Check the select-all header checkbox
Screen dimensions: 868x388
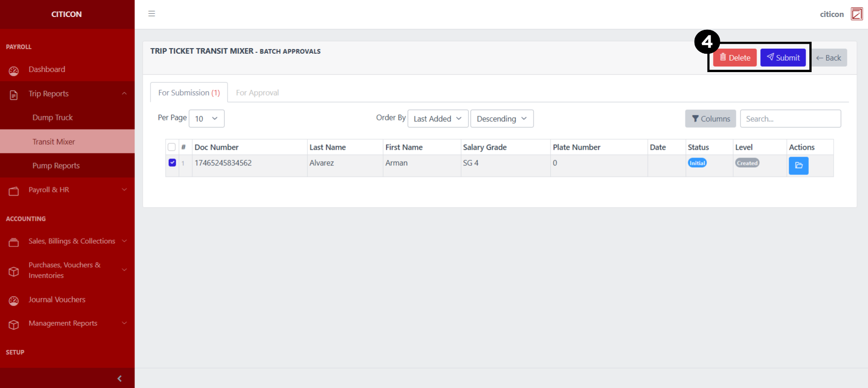coord(172,147)
